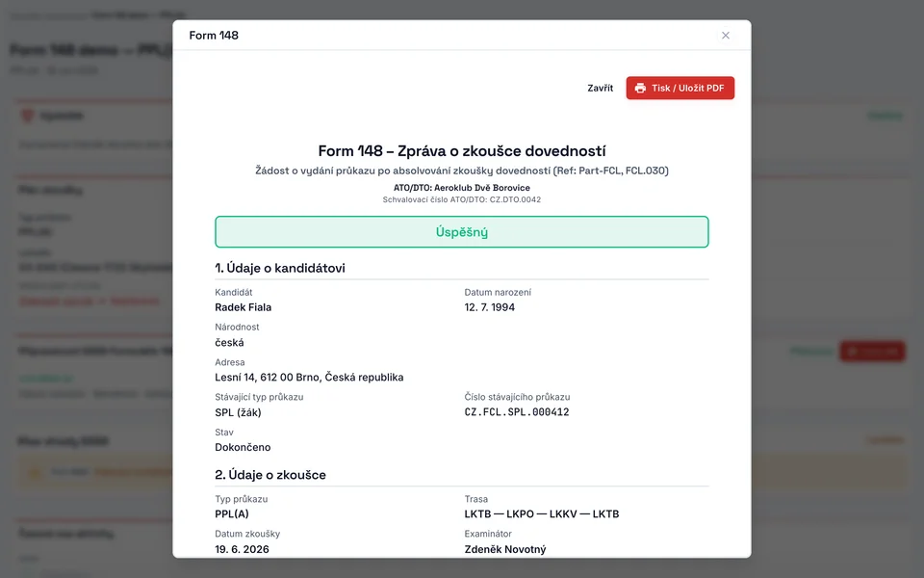Click exam date 19. 6. 2026
The image size is (924, 578).
point(242,549)
